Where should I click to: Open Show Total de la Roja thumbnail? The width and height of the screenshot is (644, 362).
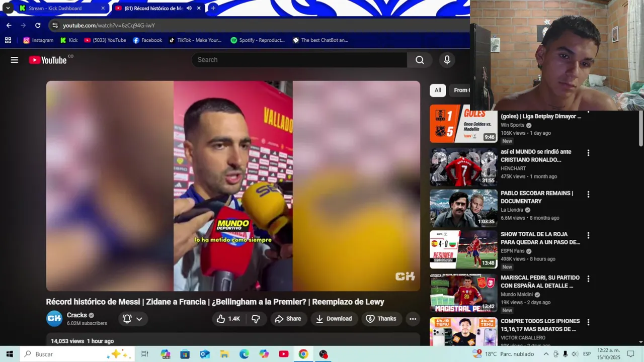[x=463, y=249]
